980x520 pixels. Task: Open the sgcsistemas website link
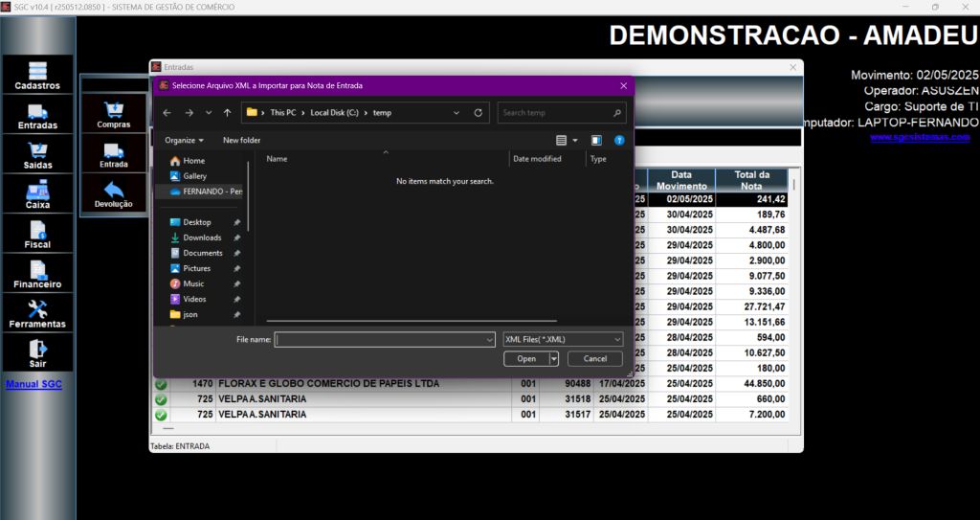[920, 137]
